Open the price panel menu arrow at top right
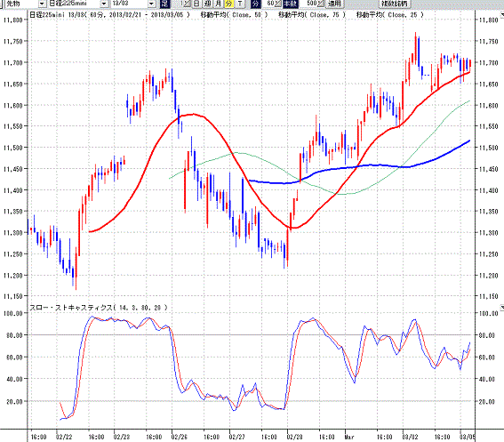The image size is (504, 442). pos(501,15)
